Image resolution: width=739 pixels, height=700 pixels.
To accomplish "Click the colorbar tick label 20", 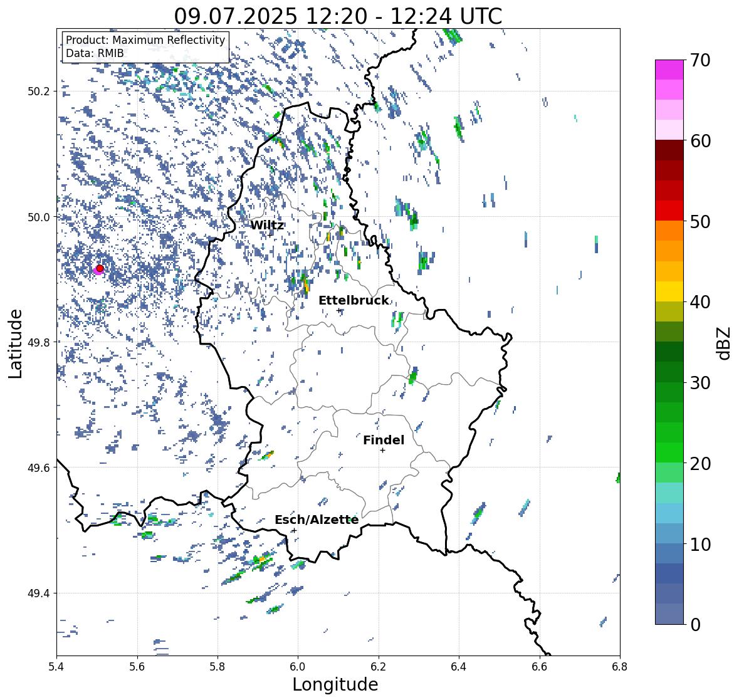I will (x=700, y=464).
